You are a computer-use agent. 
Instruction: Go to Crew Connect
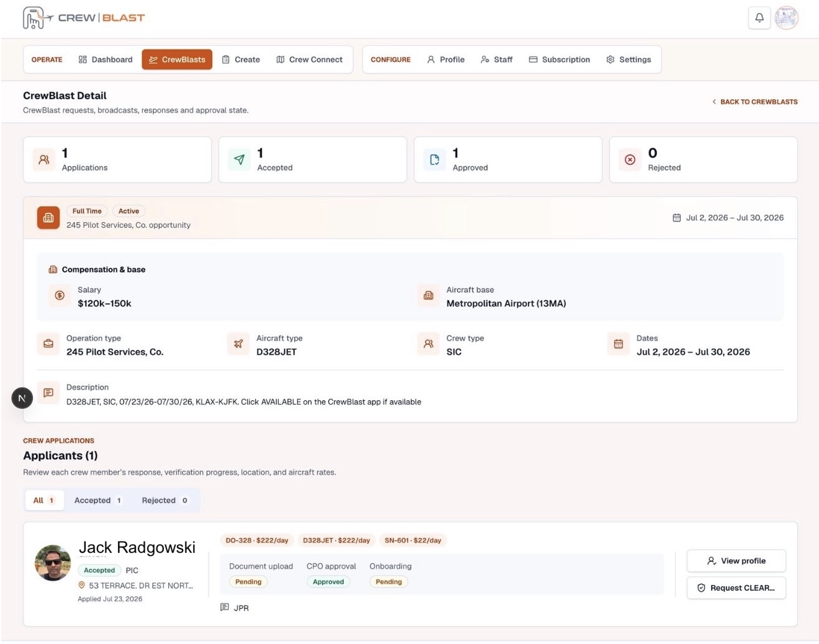[x=309, y=60]
